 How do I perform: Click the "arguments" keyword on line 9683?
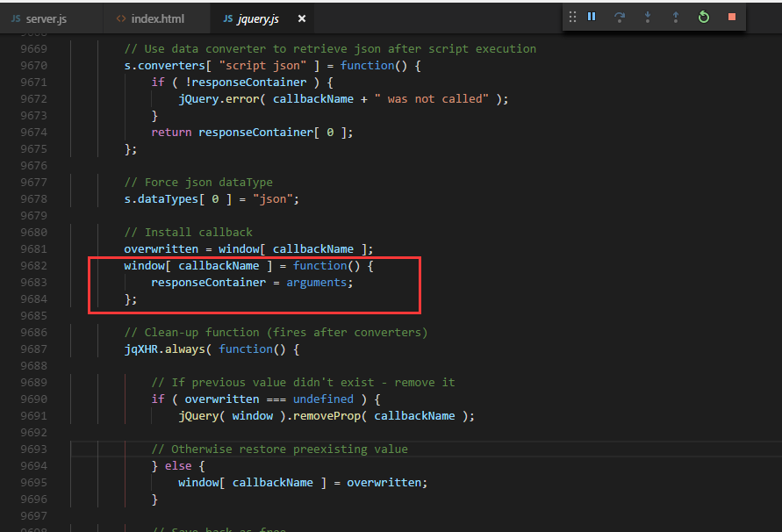pos(316,283)
